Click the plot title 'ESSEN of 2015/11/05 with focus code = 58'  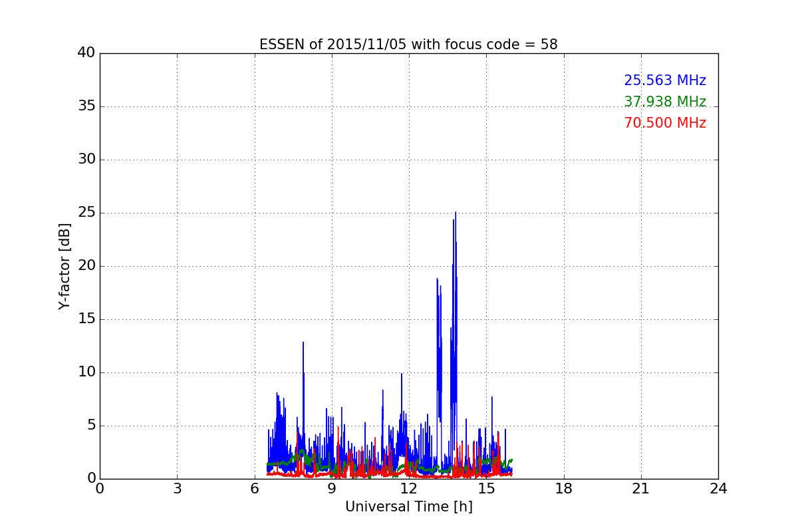408,45
